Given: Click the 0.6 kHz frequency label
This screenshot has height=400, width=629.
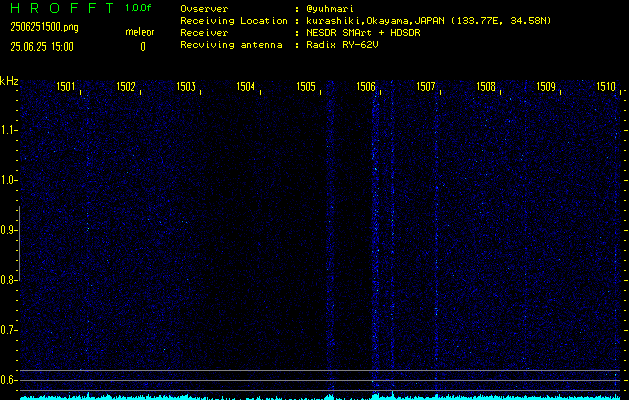Looking at the screenshot, I should (8, 380).
